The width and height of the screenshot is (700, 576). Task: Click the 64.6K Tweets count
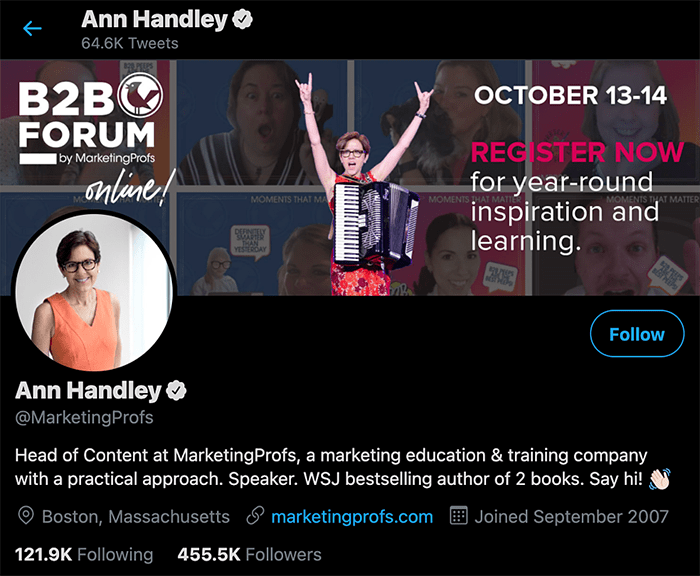coord(130,43)
